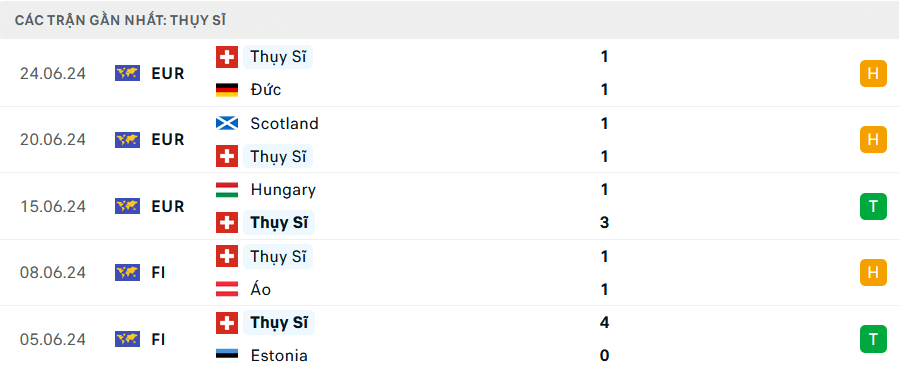Open the Đức team link

pos(266,89)
